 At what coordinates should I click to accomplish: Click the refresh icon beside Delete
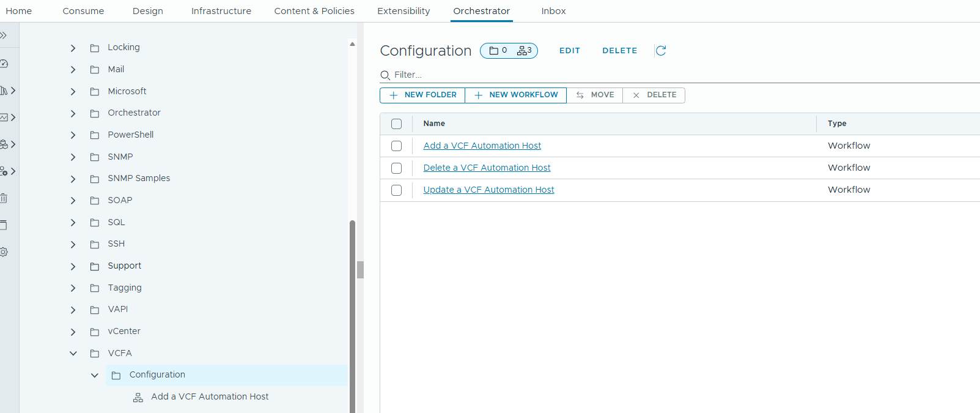661,51
